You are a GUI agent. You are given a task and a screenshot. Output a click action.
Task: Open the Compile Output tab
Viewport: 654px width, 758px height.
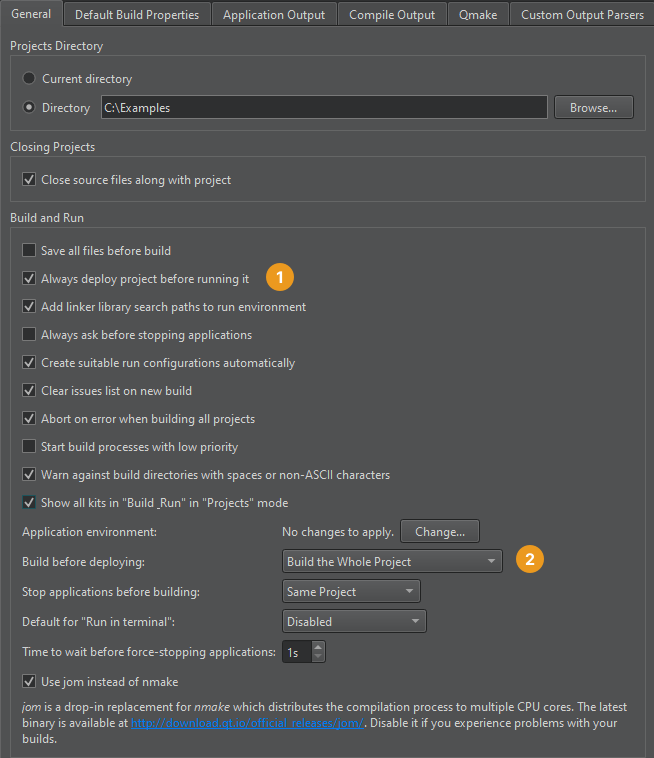392,15
